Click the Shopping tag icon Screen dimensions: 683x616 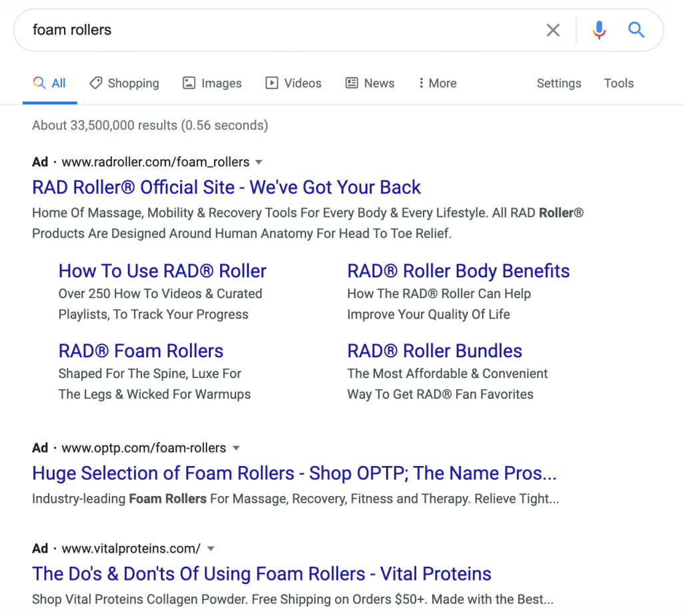96,83
